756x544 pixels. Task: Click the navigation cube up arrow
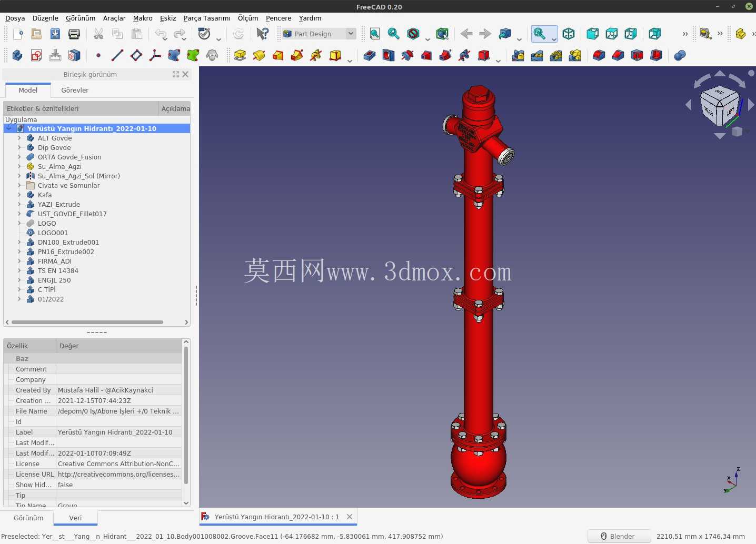pyautogui.click(x=720, y=74)
